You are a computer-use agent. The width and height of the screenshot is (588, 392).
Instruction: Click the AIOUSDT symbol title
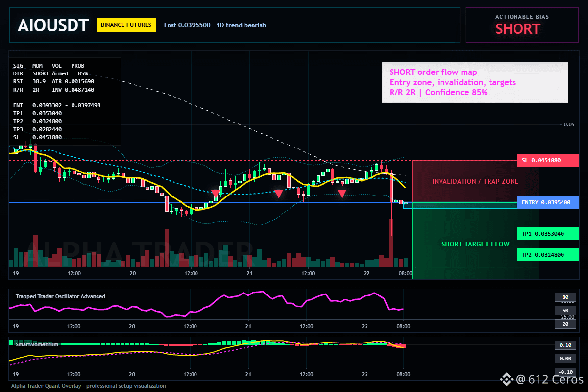tap(53, 25)
